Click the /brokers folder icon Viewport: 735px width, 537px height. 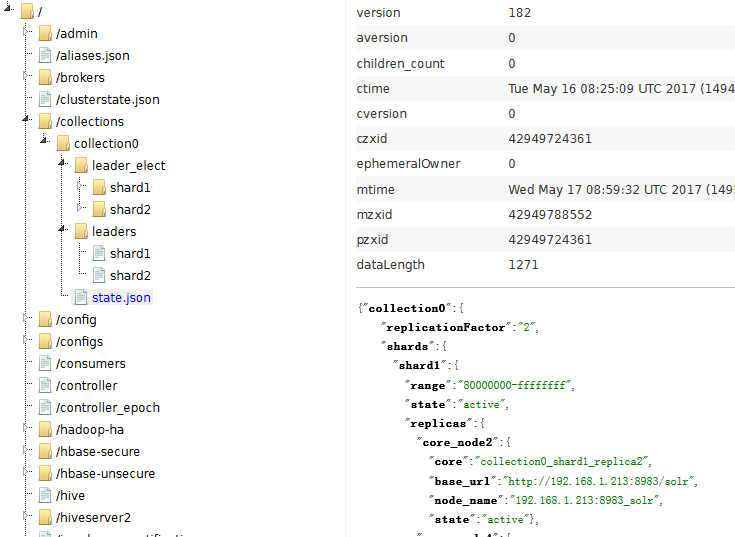click(x=45, y=77)
